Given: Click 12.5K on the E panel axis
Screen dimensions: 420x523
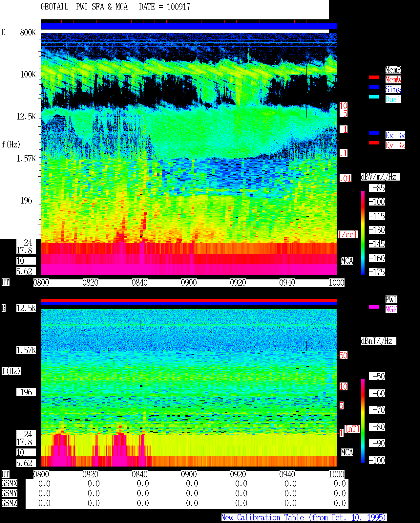Looking at the screenshot, I should 26,116.
